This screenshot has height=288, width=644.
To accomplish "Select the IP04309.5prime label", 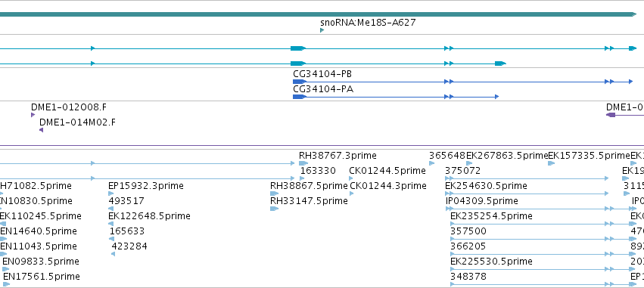I will tap(482, 201).
